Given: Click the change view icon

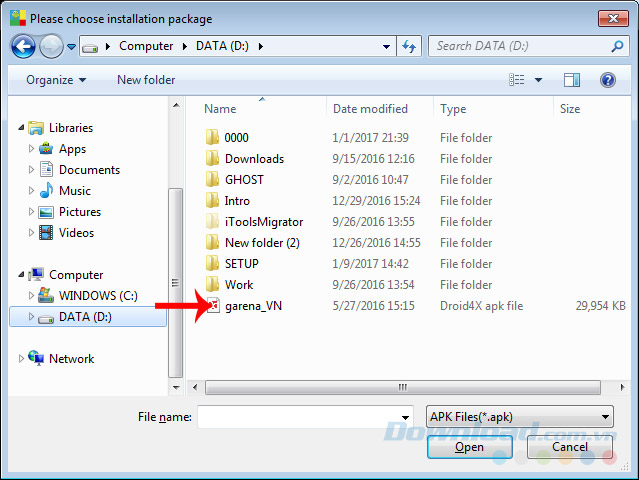Looking at the screenshot, I should tap(517, 80).
